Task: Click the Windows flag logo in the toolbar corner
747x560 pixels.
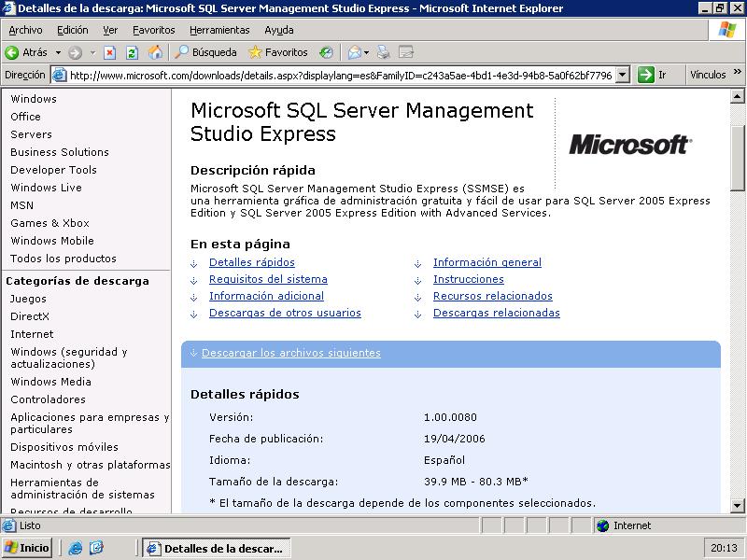Action: (x=727, y=30)
